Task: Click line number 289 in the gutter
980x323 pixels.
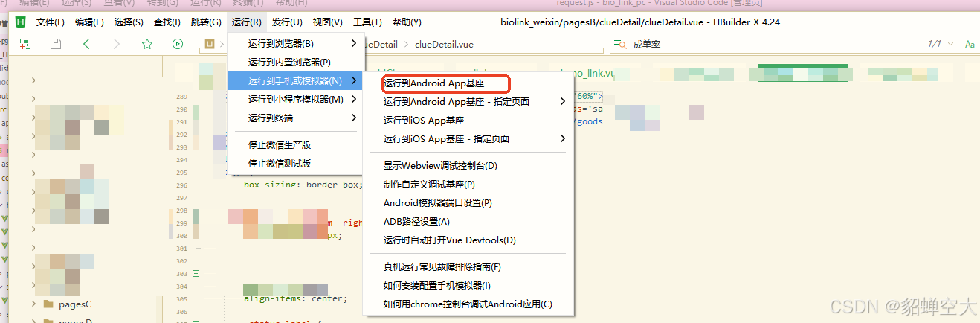Action: coord(181,97)
